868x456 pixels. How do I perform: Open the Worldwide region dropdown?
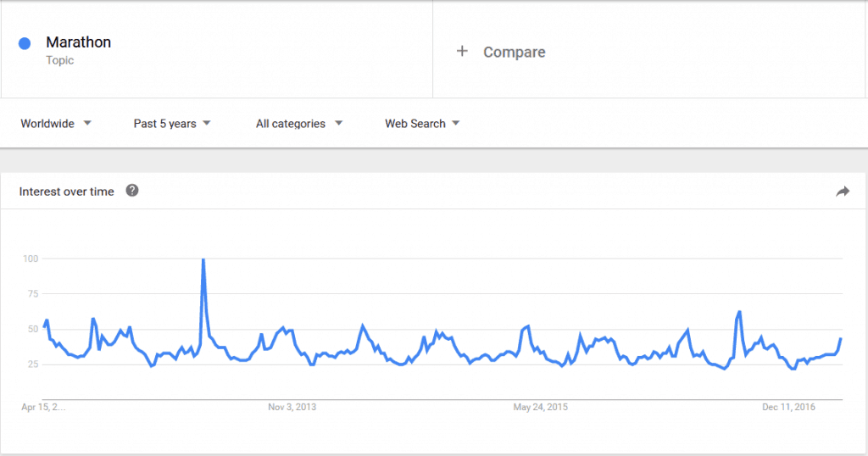[55, 124]
